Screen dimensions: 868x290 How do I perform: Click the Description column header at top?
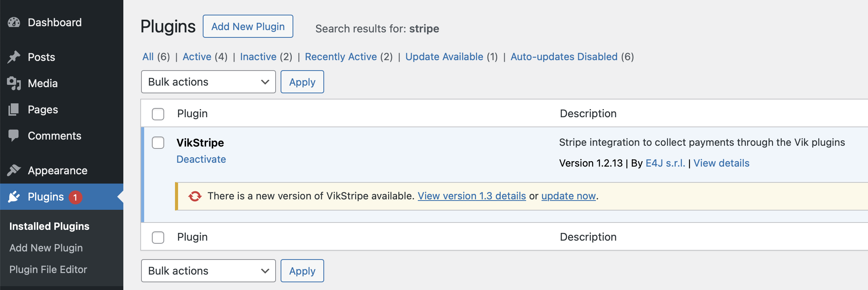pyautogui.click(x=588, y=113)
